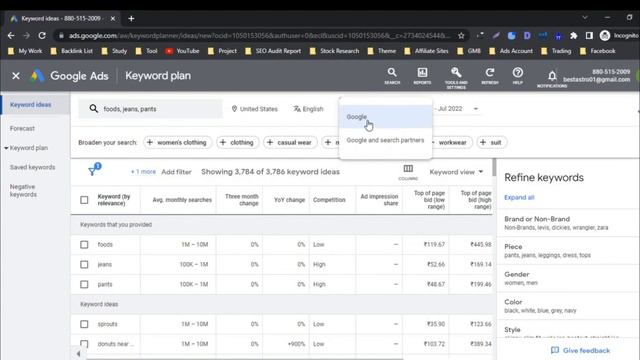Sort by Competition column header
Viewport: 640px width, 360px height.
pos(329,200)
